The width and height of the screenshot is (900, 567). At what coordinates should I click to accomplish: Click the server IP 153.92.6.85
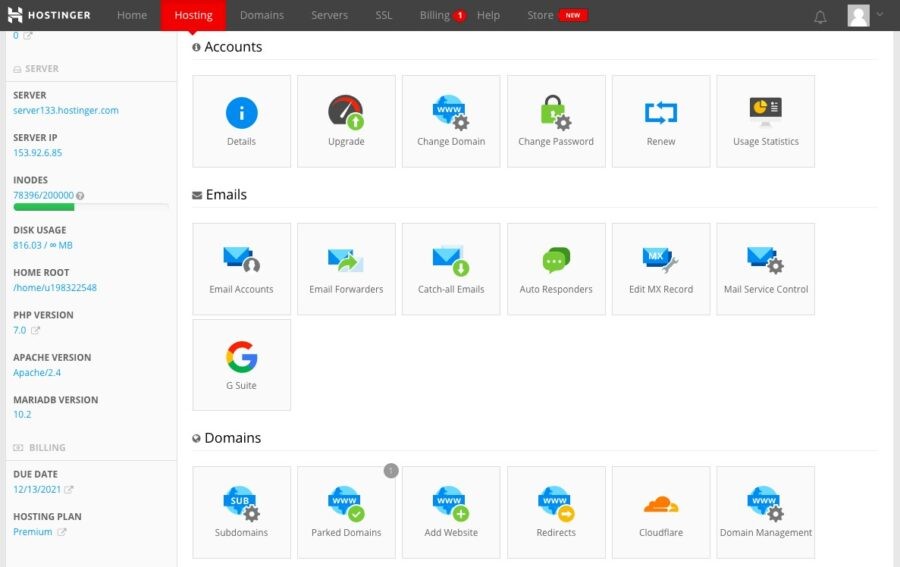pyautogui.click(x=37, y=153)
